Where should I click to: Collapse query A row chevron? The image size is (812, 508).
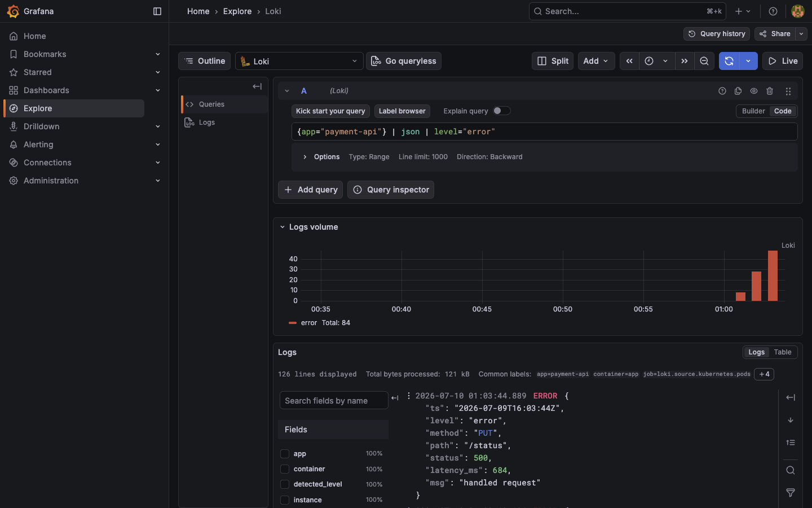(287, 91)
